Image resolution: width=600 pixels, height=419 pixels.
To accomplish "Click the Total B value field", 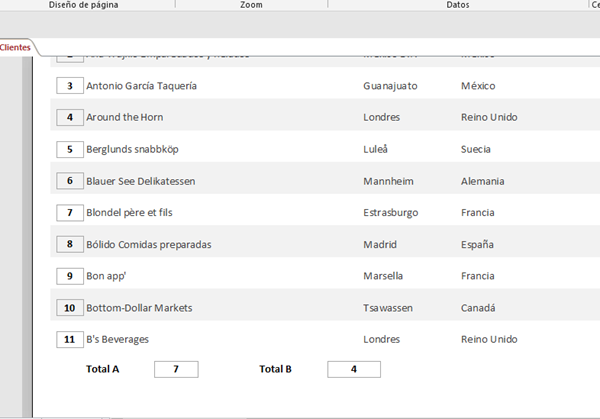I will point(353,370).
